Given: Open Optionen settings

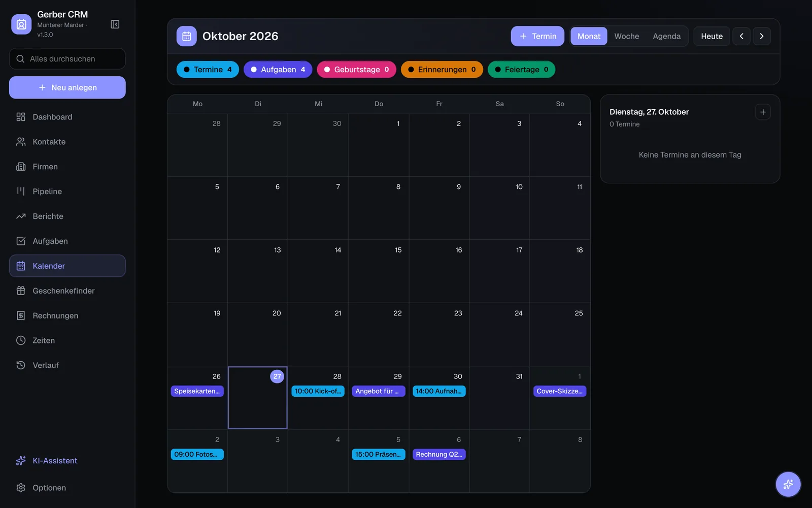Looking at the screenshot, I should 67,488.
